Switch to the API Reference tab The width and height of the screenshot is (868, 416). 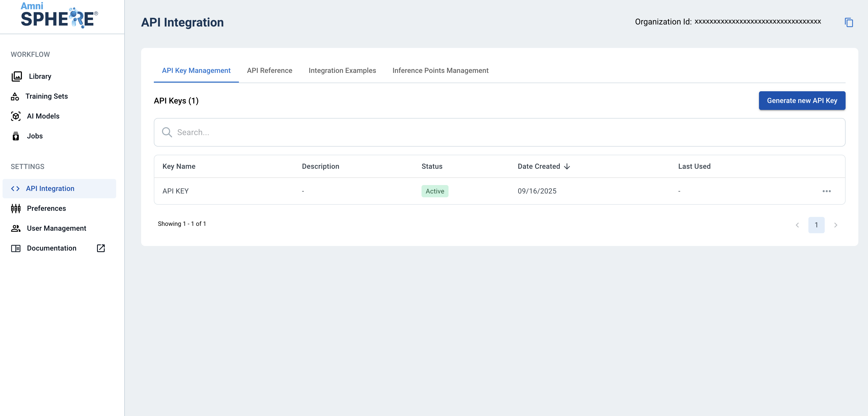pyautogui.click(x=269, y=70)
